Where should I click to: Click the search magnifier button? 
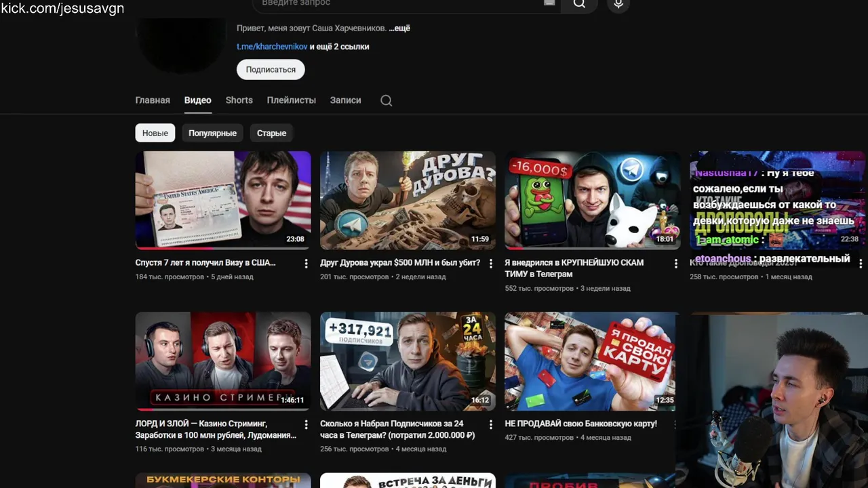[579, 4]
